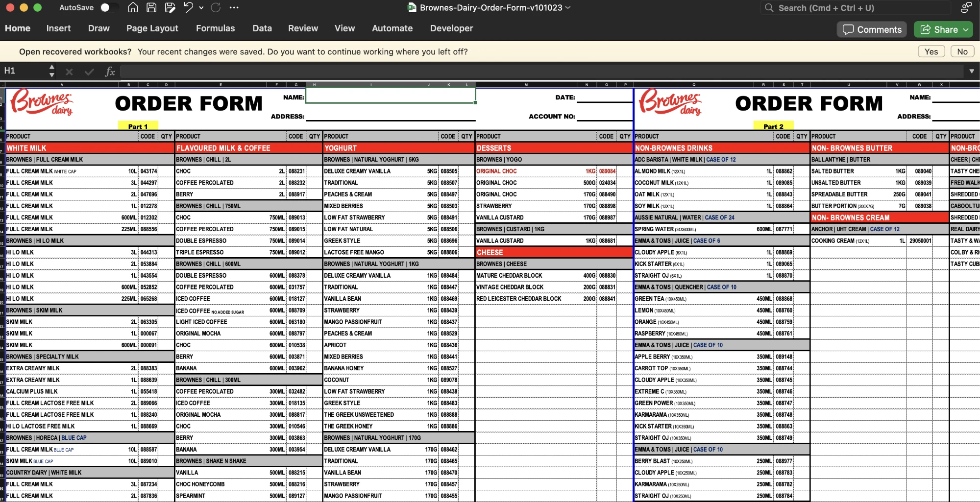Open the undo history dropdown arrow
The height and width of the screenshot is (502, 980).
(201, 8)
